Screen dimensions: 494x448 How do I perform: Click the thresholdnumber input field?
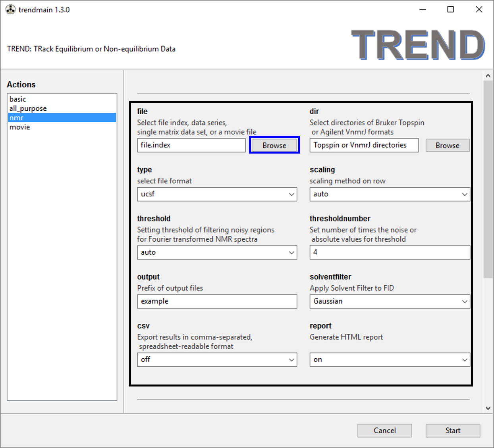click(x=389, y=252)
